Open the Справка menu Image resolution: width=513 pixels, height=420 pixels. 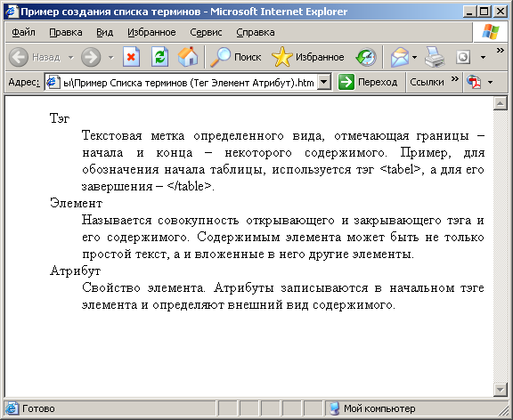pyautogui.click(x=256, y=32)
